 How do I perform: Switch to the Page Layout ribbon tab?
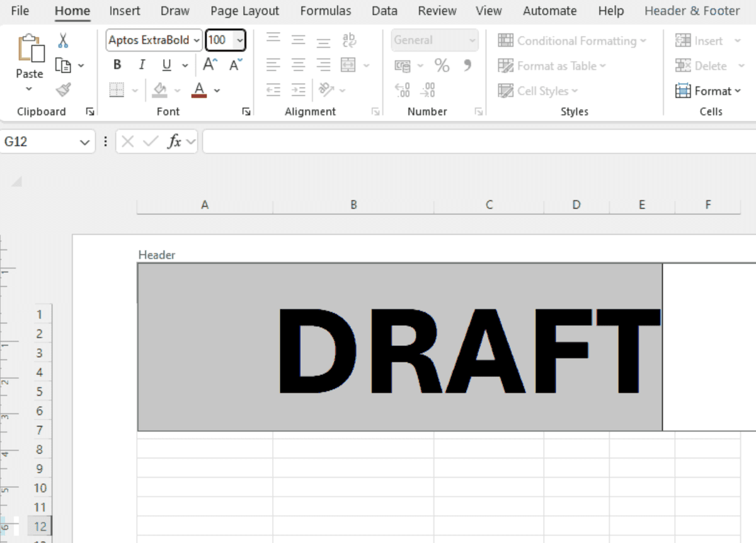click(x=244, y=11)
